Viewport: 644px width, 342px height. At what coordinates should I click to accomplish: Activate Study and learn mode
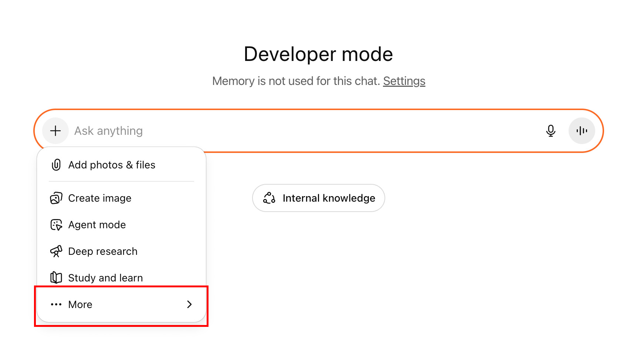[x=105, y=277]
